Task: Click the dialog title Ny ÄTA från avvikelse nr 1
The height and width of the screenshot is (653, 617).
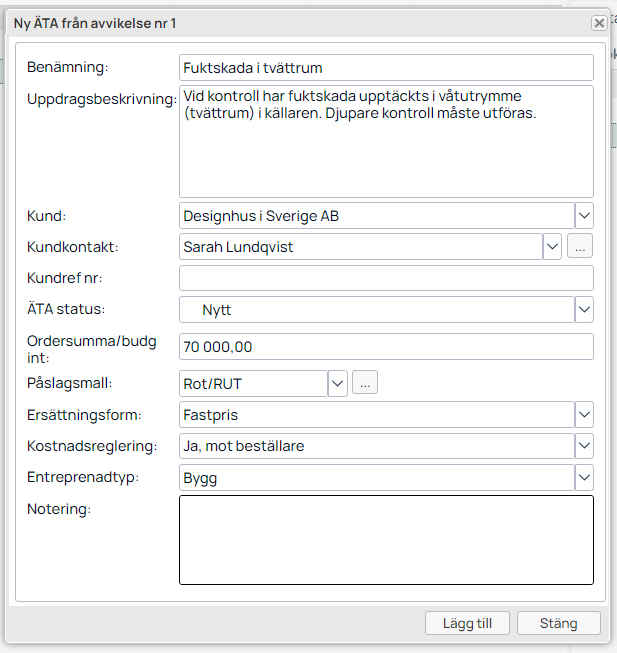Action: pyautogui.click(x=95, y=23)
